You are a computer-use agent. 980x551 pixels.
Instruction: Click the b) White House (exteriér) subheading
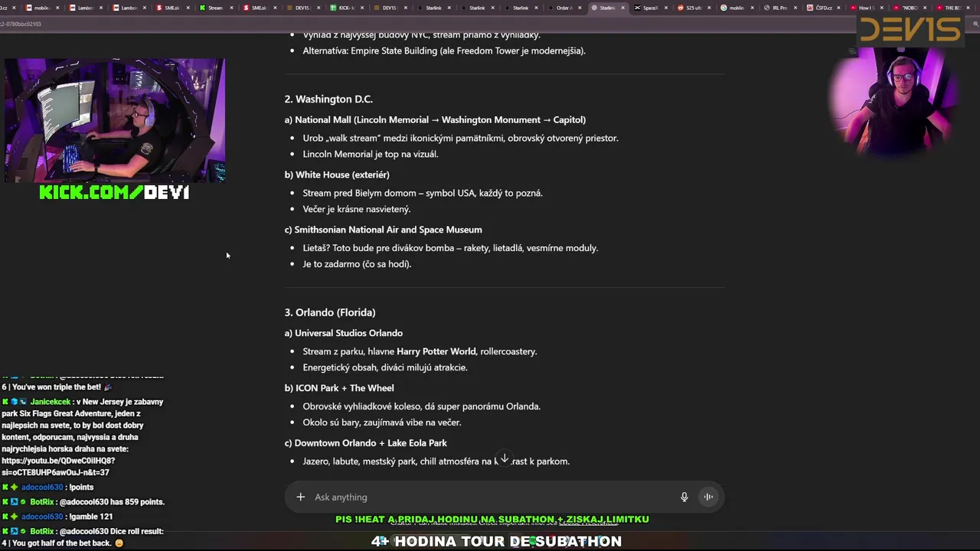click(x=337, y=175)
